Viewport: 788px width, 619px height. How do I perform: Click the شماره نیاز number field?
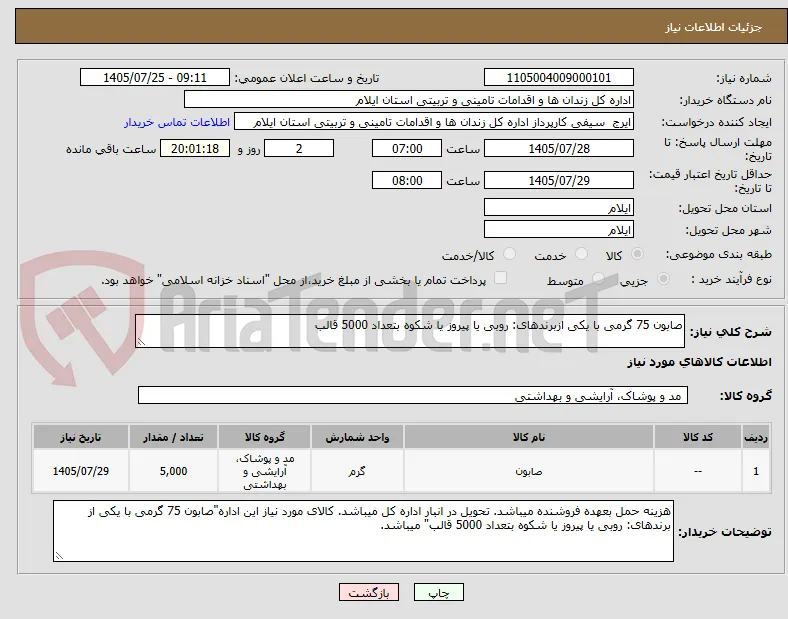tap(559, 77)
